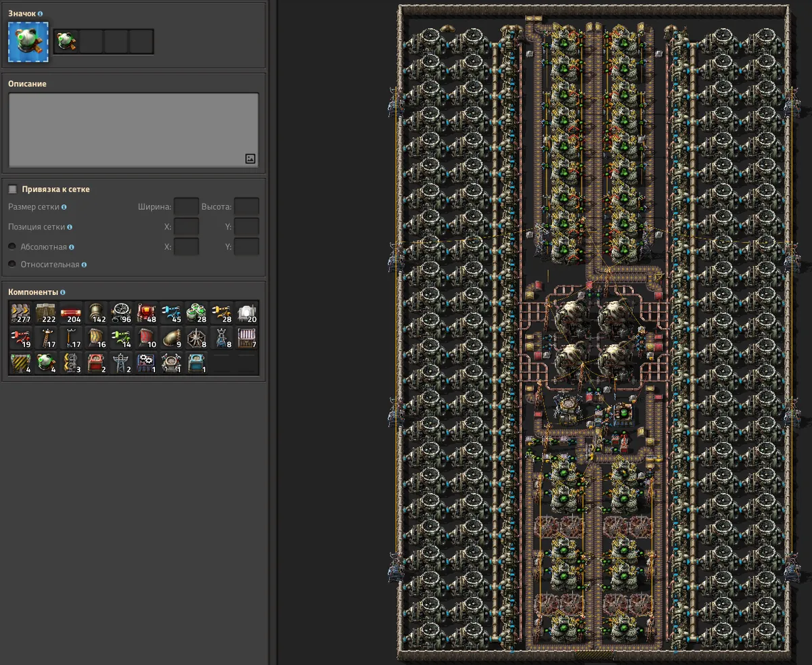Select the yellow underground belt component showing 16
The width and height of the screenshot is (812, 665).
(x=96, y=338)
